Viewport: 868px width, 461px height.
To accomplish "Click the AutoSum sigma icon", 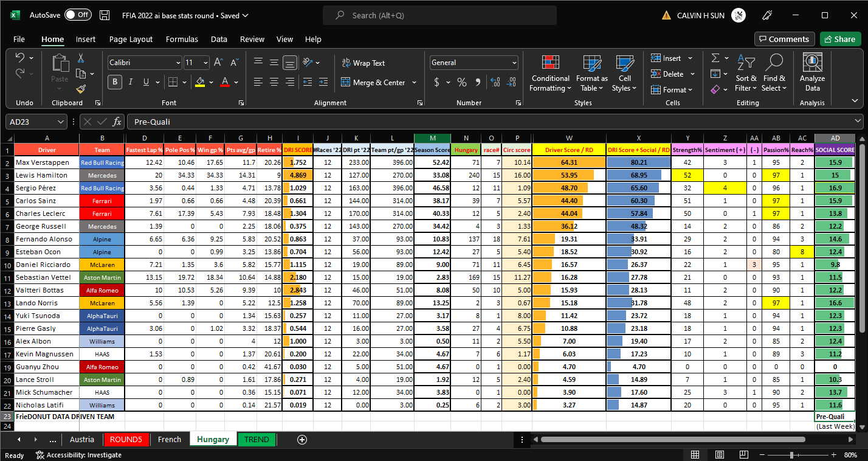I will pyautogui.click(x=715, y=58).
